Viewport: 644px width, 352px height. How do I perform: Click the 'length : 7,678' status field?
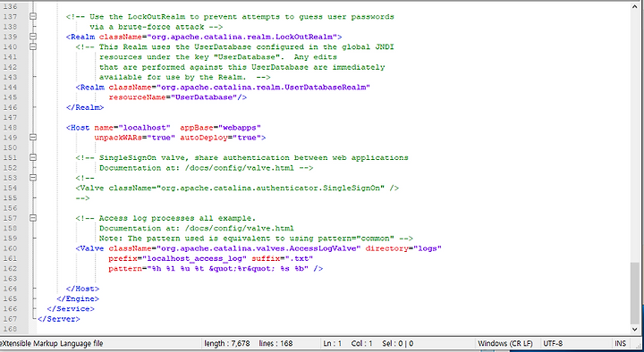point(226,343)
